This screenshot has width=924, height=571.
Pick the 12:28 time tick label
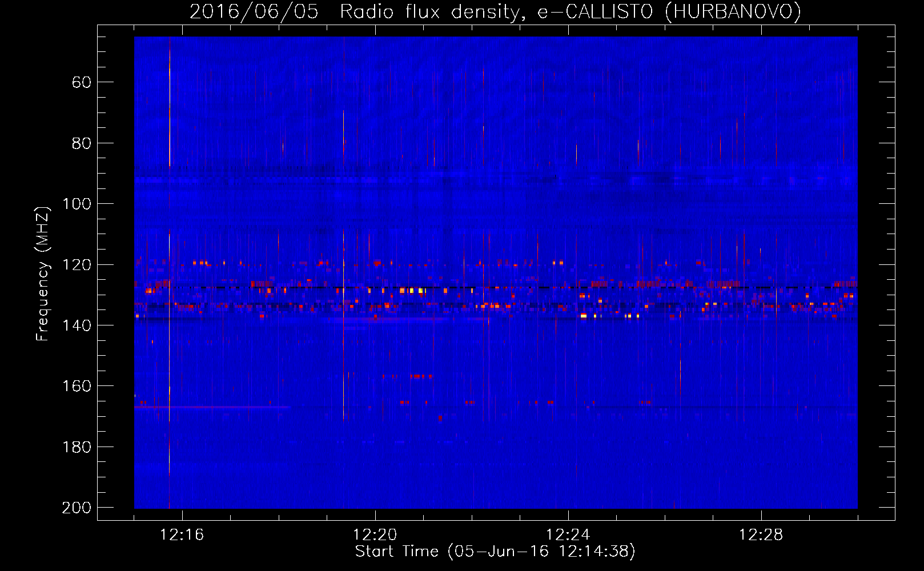[761, 535]
